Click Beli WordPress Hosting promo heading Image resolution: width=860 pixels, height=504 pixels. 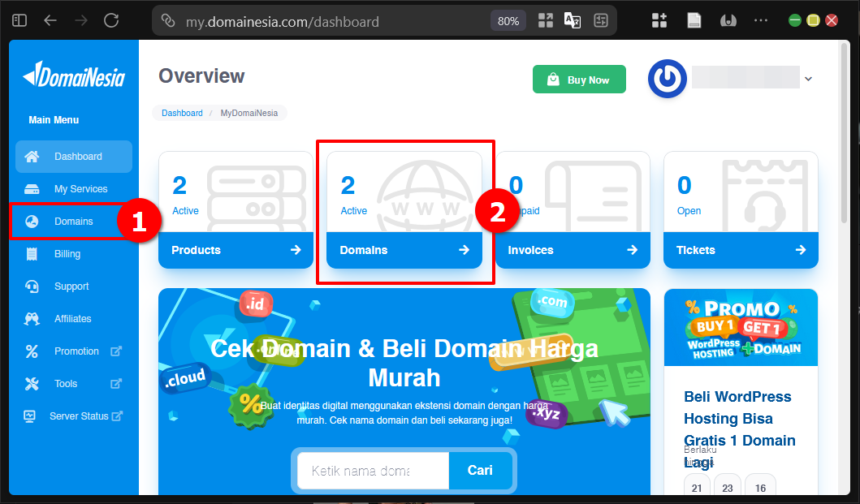click(739, 429)
